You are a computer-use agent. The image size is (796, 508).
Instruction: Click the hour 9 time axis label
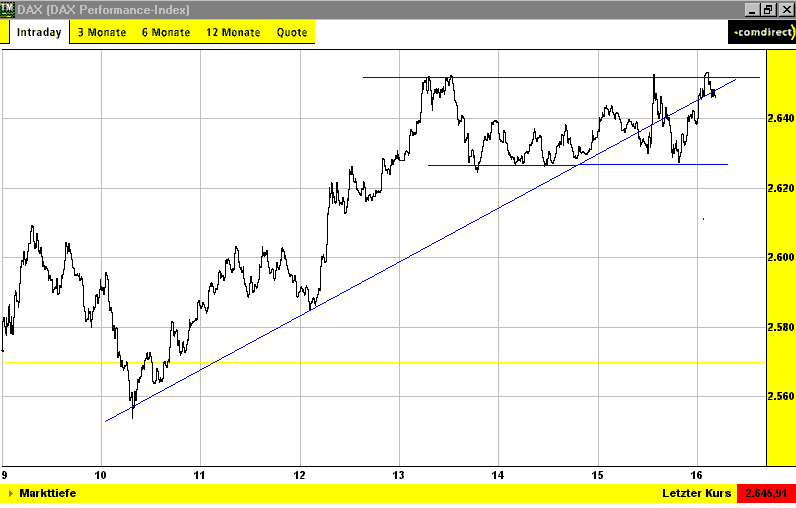5,476
